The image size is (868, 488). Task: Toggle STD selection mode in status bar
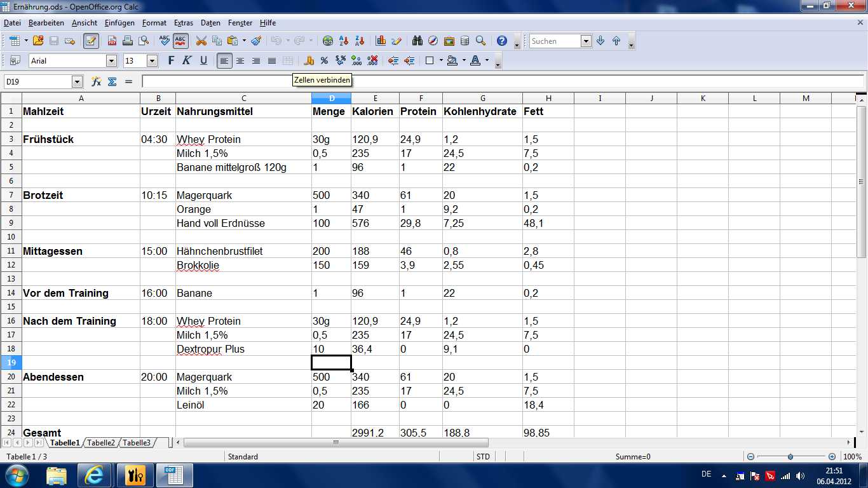(x=483, y=456)
